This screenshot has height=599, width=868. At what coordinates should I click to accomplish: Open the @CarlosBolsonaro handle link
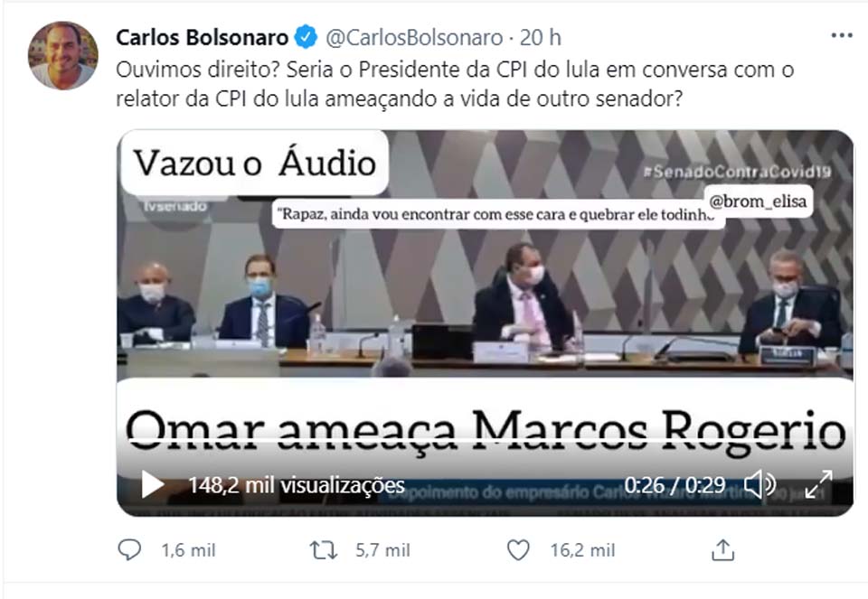tap(414, 38)
